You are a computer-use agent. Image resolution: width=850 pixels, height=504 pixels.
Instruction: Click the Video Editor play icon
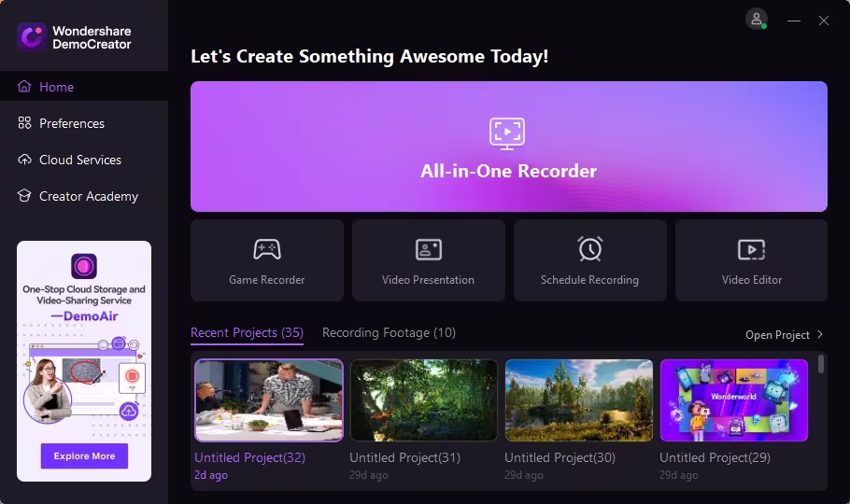click(x=751, y=249)
